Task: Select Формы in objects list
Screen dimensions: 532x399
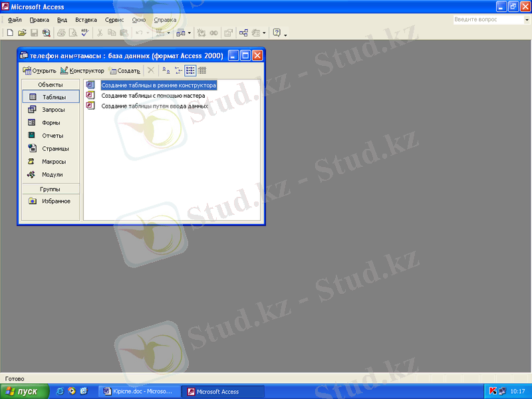Action: pos(51,122)
